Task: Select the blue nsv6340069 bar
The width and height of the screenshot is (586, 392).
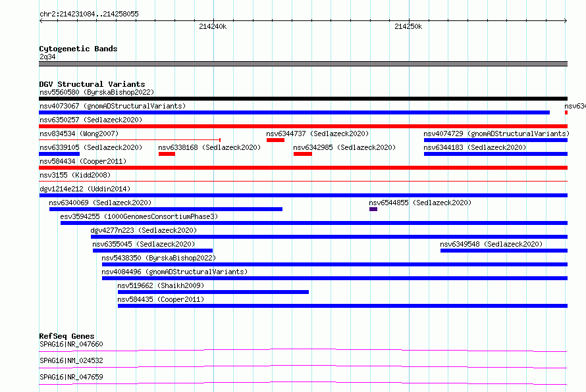Action: tap(166, 209)
